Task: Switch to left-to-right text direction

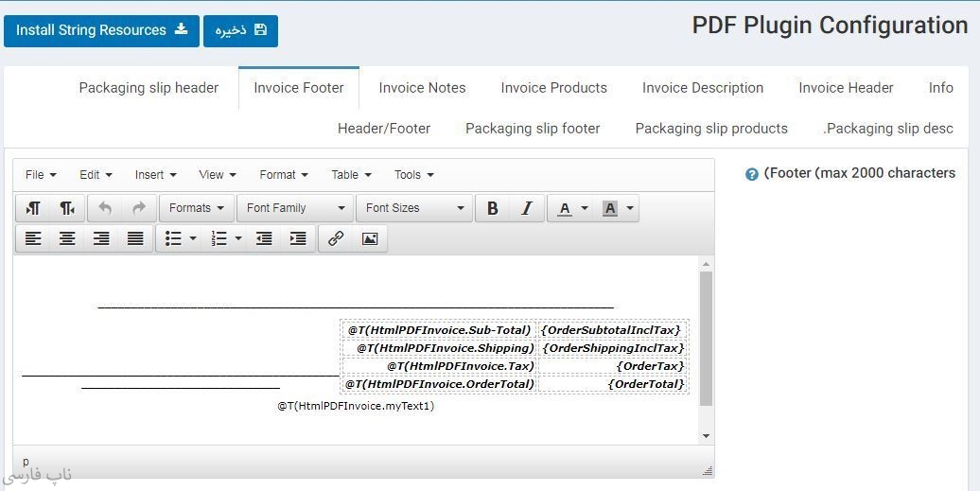Action: [x=33, y=208]
